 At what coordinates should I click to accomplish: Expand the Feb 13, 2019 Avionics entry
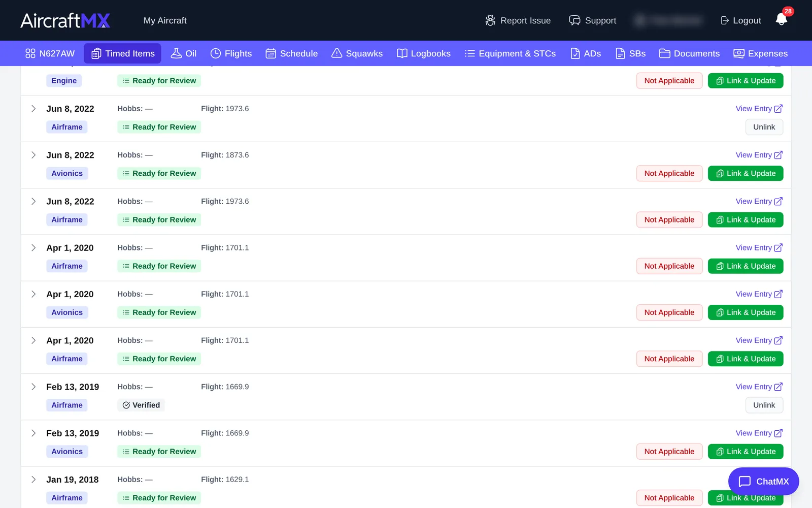[33, 433]
